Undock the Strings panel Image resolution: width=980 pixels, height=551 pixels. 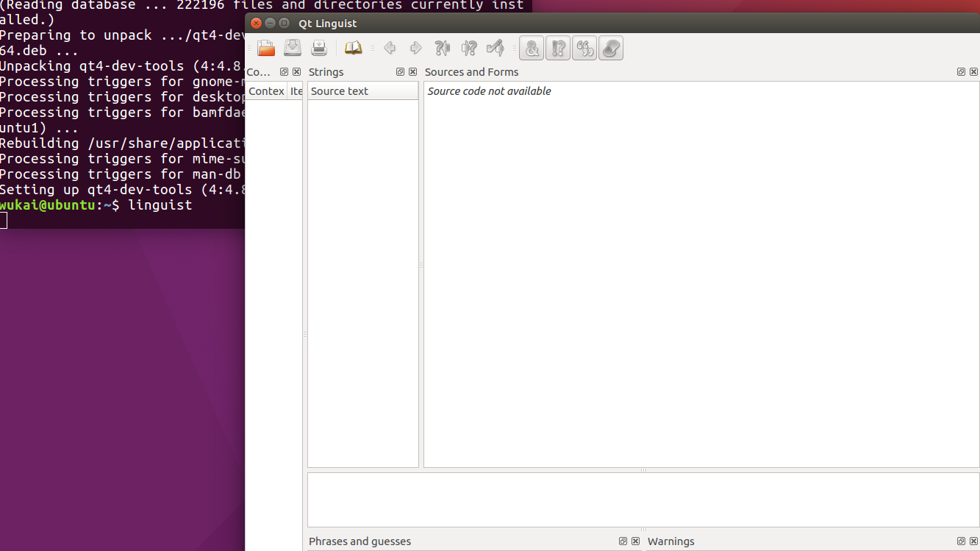tap(400, 71)
